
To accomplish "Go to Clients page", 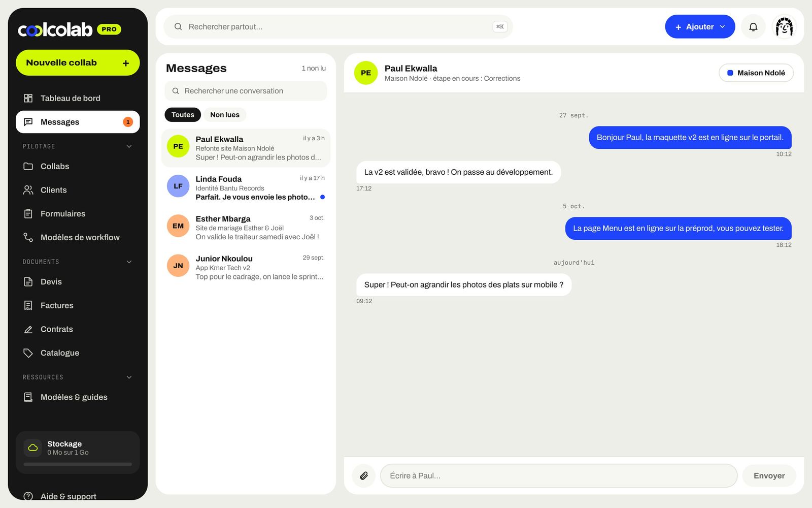I will pos(78,190).
